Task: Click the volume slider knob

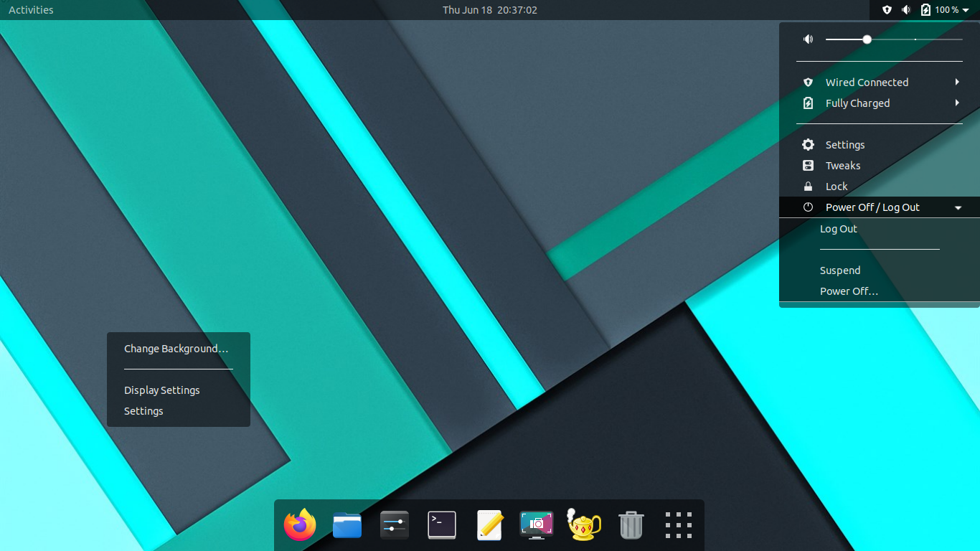Action: coord(867,39)
